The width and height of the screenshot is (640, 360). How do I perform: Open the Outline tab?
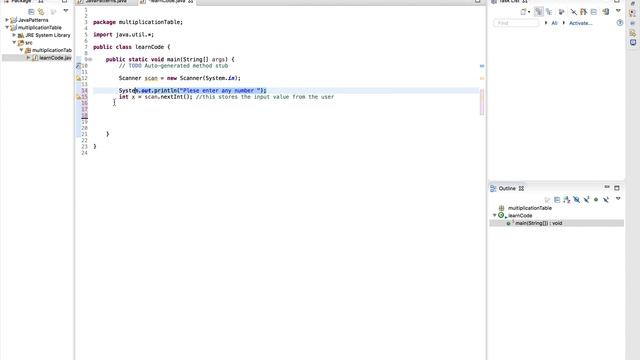507,188
